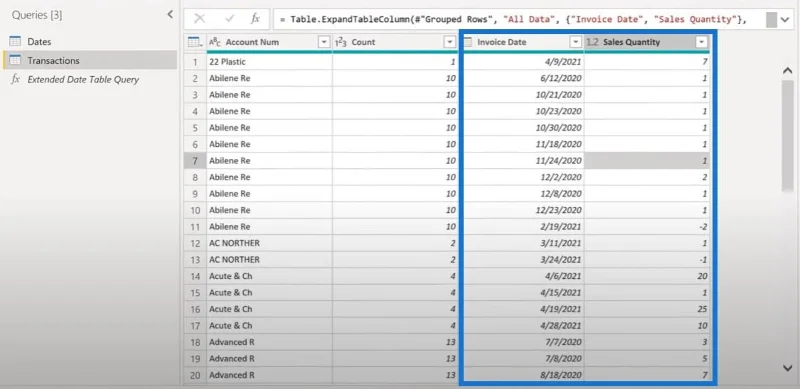Screen dimensions: 800x389
Task: Click the 8/18/2020 invoice date cell
Action: [x=523, y=375]
